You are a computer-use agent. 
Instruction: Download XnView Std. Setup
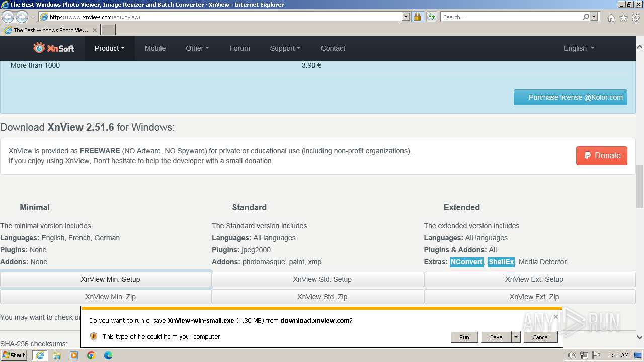(318, 279)
